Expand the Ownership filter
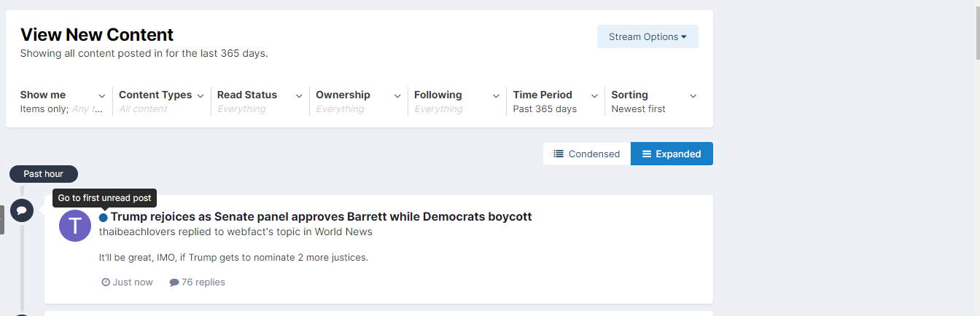 358,101
